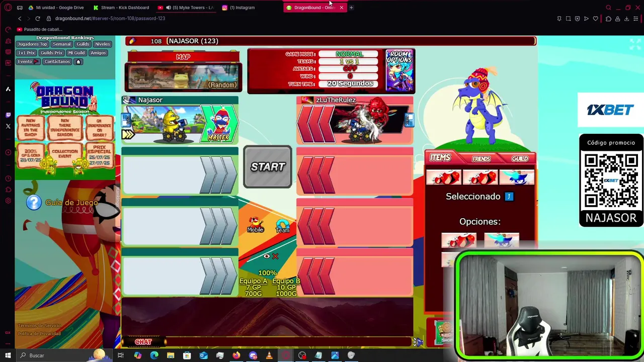Screen dimensions: 644x362
Task: Switch to the GUILD tab
Action: pyautogui.click(x=520, y=159)
